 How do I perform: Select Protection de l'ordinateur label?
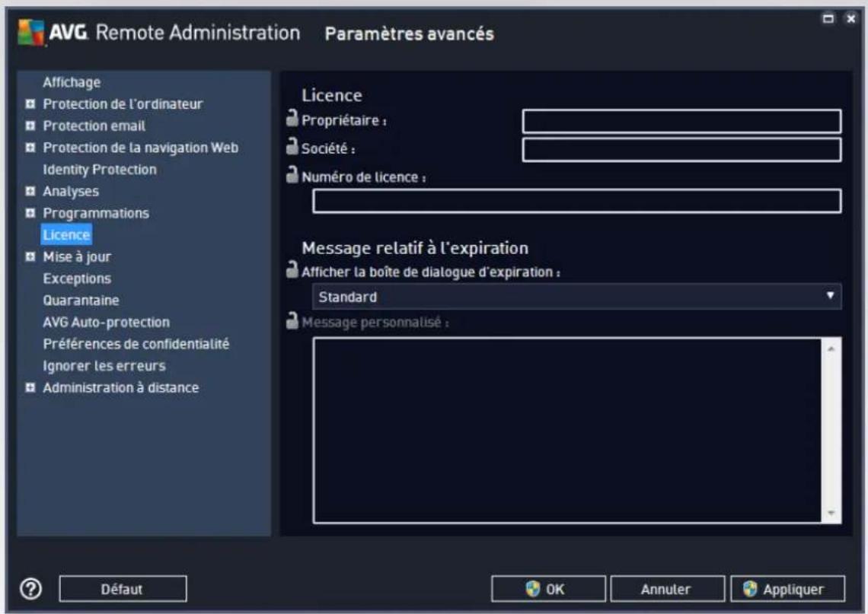click(x=123, y=104)
